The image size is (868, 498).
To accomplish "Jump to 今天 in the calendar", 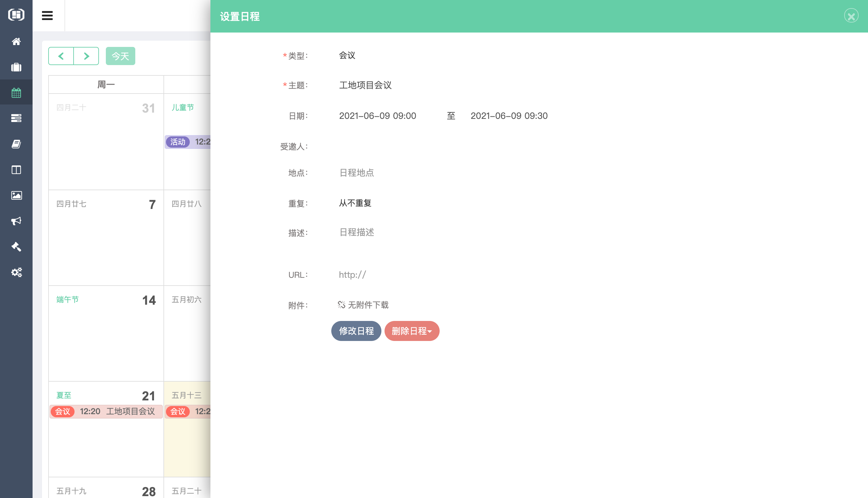I will point(120,56).
